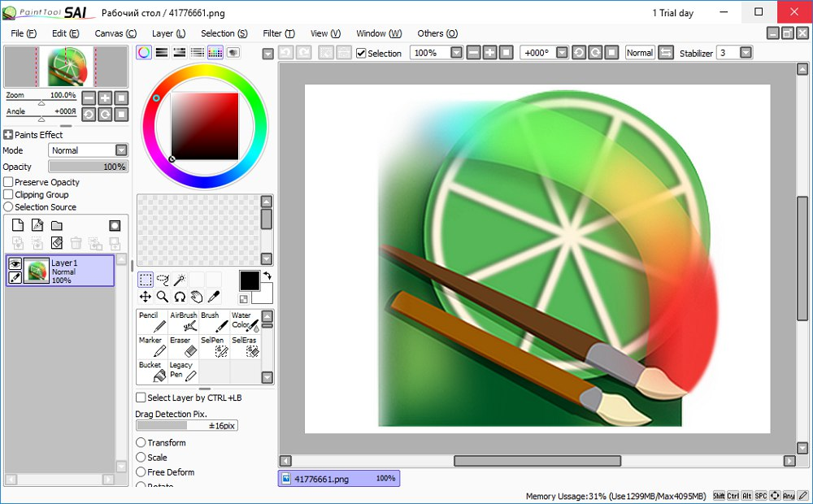The image size is (813, 504).
Task: Show the scratchpad panel
Action: [x=233, y=52]
